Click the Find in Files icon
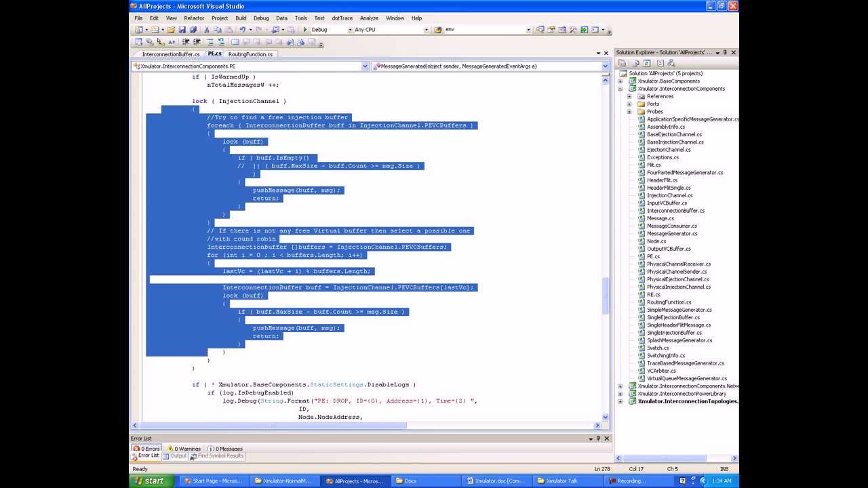The image size is (868, 488). [x=438, y=30]
